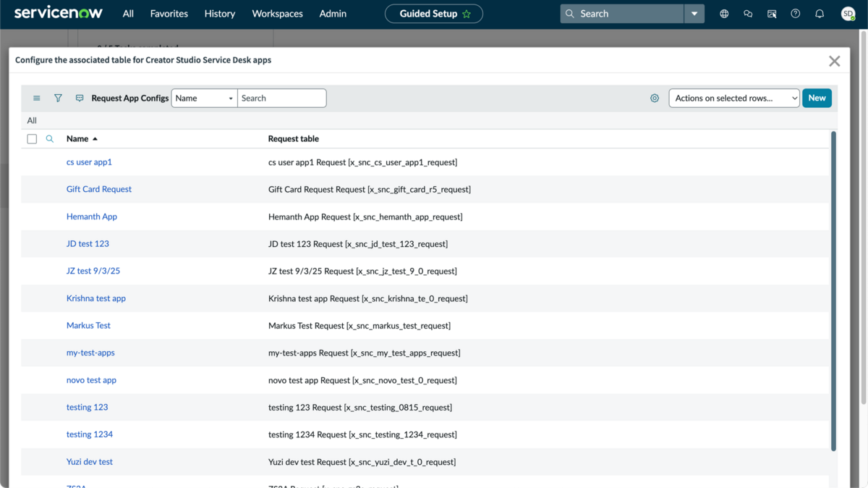Open the Yuzi dev test record
Image resolution: width=868 pixels, height=488 pixels.
(x=90, y=462)
